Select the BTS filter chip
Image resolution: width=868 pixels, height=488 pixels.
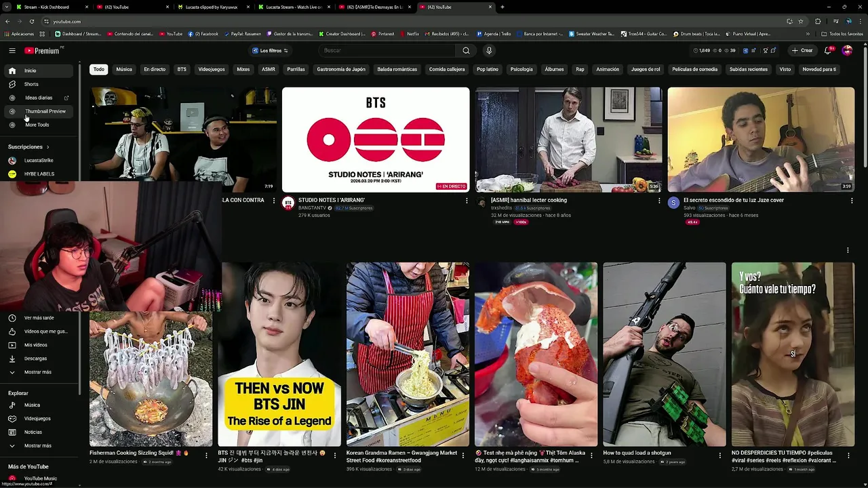(182, 69)
